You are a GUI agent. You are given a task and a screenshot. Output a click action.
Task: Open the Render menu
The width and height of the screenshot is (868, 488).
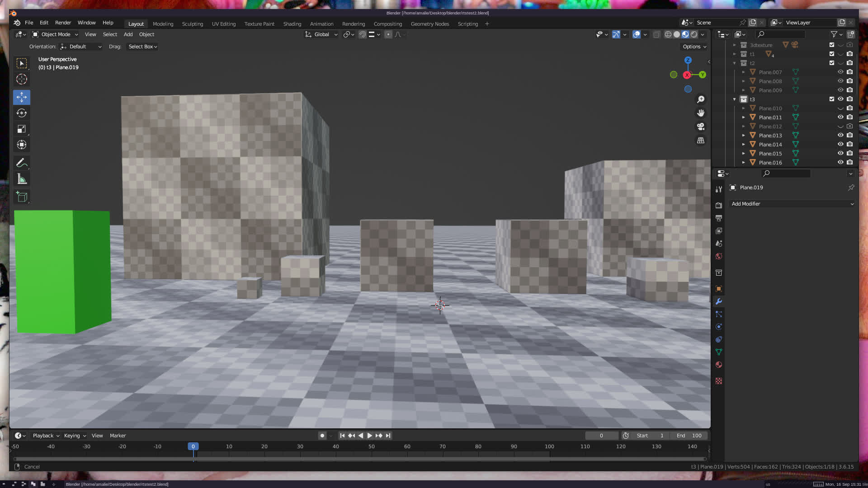[63, 23]
